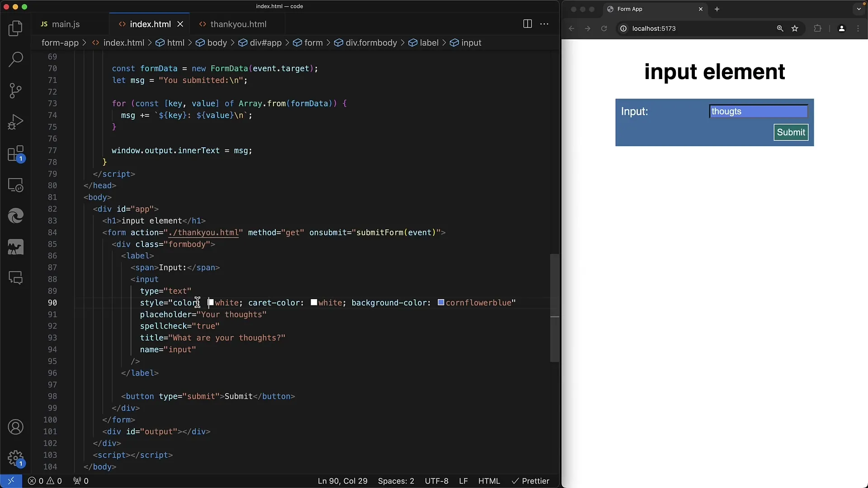Expand the breadcrumb dropdown for form element
Image resolution: width=868 pixels, height=488 pixels.
coord(313,42)
